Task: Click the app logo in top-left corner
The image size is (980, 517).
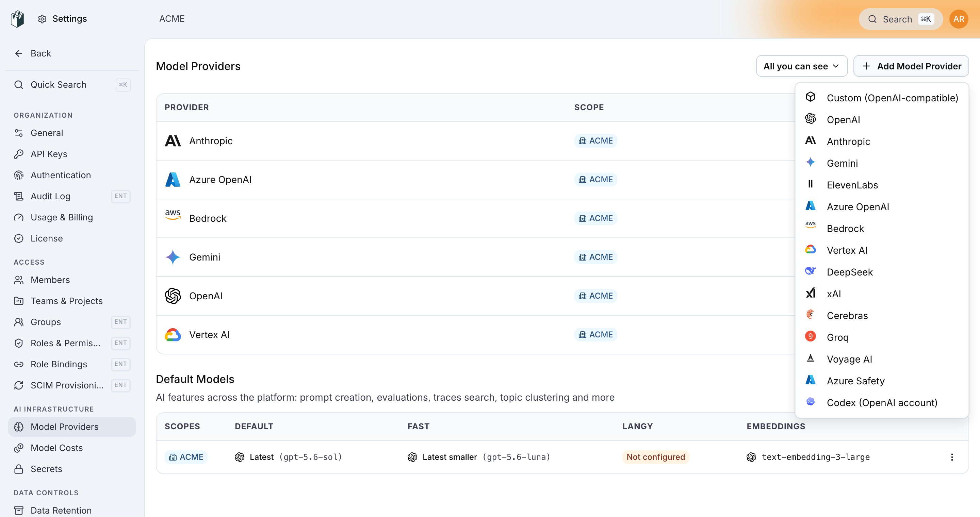Action: pyautogui.click(x=17, y=19)
